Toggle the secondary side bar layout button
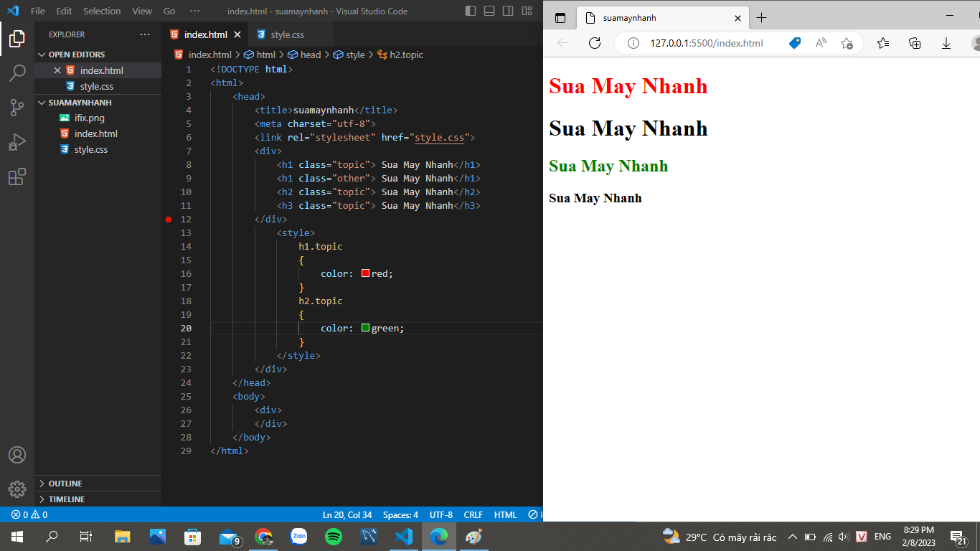This screenshot has width=980, height=551. point(508,11)
